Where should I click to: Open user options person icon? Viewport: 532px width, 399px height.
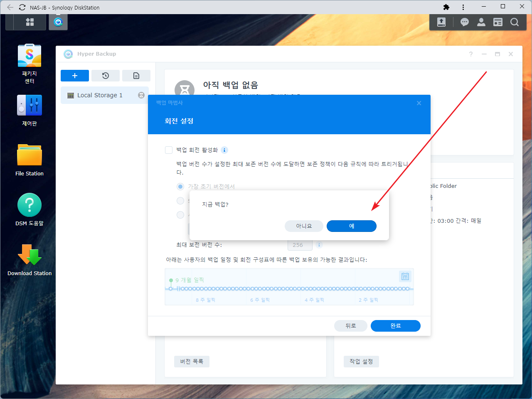click(481, 22)
